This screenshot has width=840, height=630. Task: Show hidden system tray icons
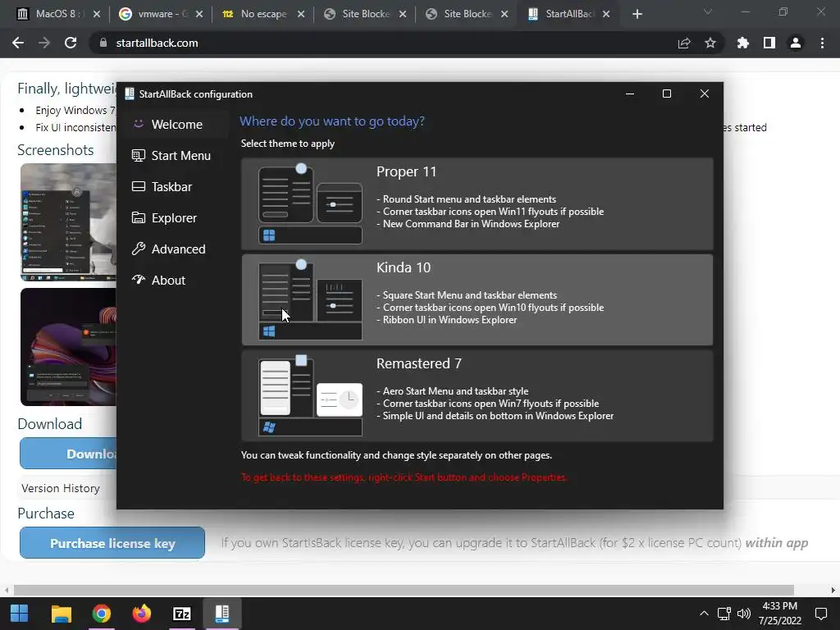704,614
